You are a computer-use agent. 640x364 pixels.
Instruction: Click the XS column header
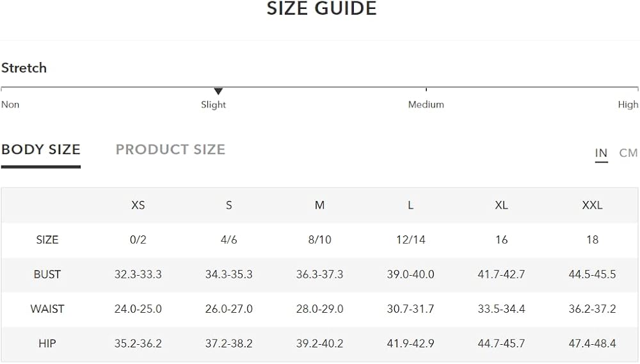point(138,205)
